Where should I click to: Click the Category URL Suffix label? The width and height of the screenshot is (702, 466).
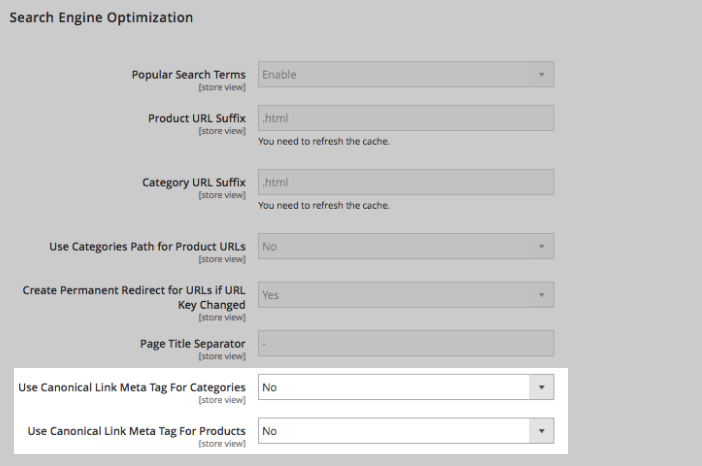[194, 183]
